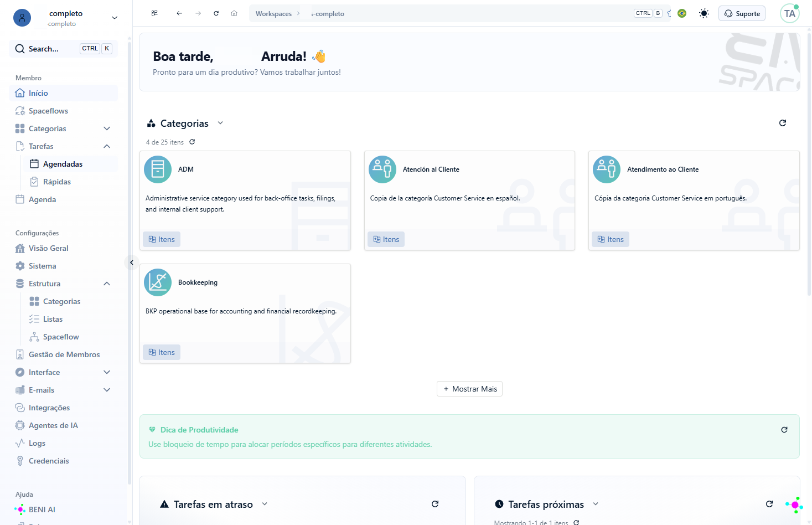Screen dimensions: 812x525
Task: Refresh the Tarefas próximas panel
Action: 769,504
